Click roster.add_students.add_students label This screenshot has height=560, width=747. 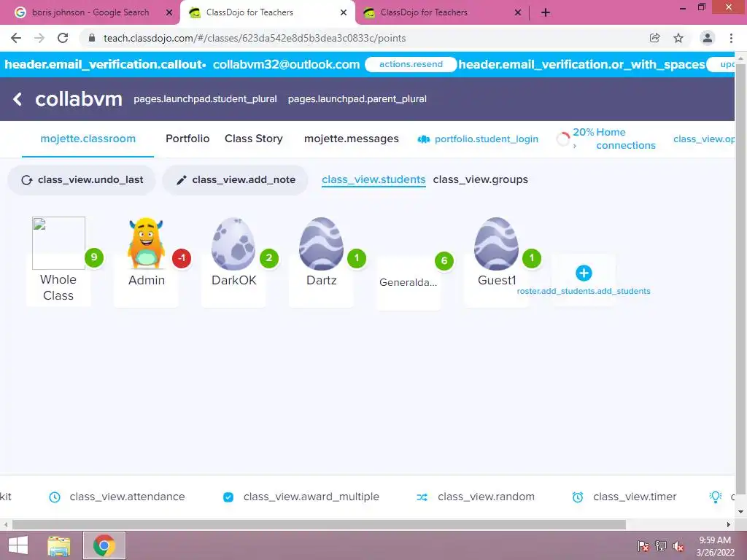[584, 291]
